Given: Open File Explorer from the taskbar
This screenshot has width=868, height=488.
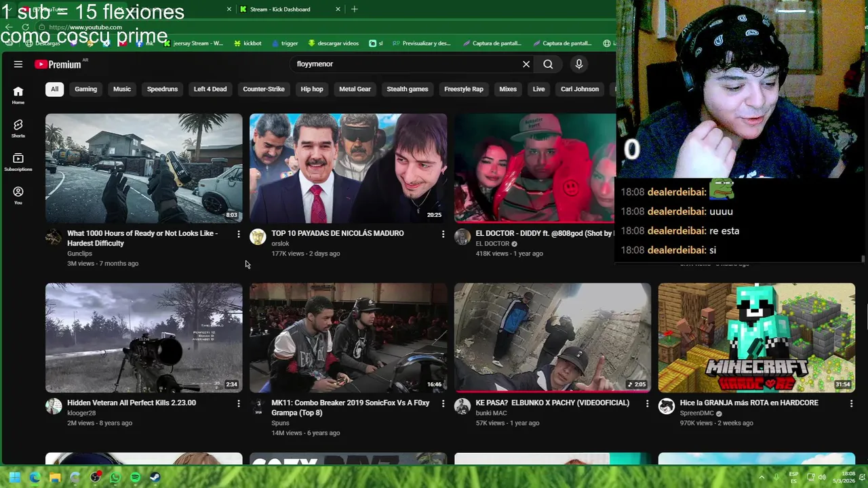Looking at the screenshot, I should coord(55,478).
